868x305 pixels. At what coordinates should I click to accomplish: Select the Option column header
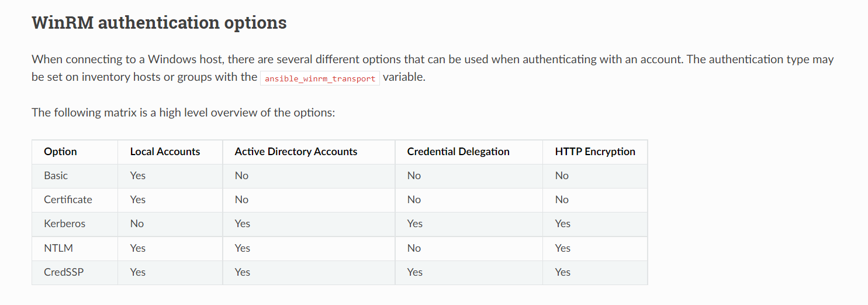[x=60, y=152]
